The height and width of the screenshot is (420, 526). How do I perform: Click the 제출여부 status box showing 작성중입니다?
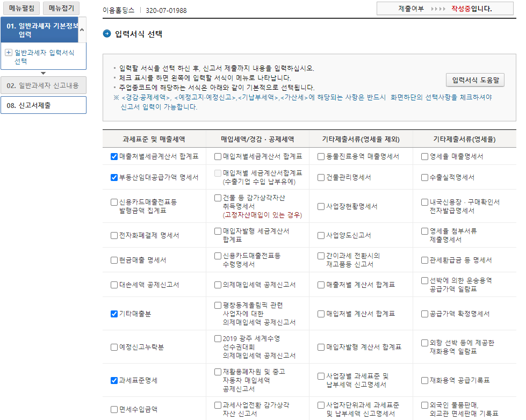446,9
